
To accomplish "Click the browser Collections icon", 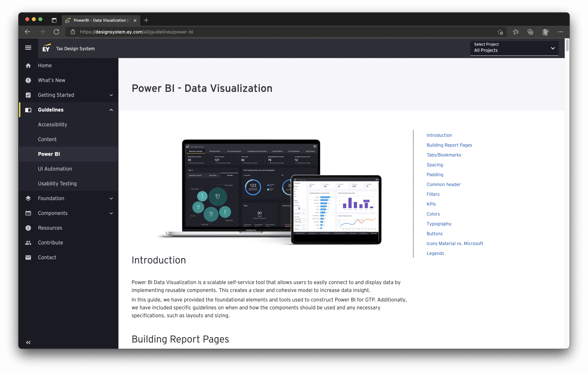I will [530, 32].
